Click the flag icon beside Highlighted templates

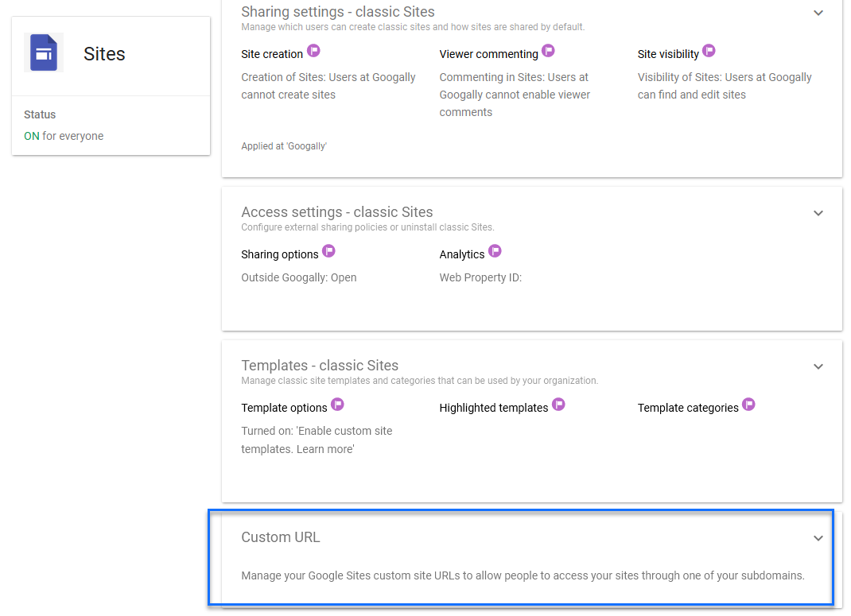[558, 405]
